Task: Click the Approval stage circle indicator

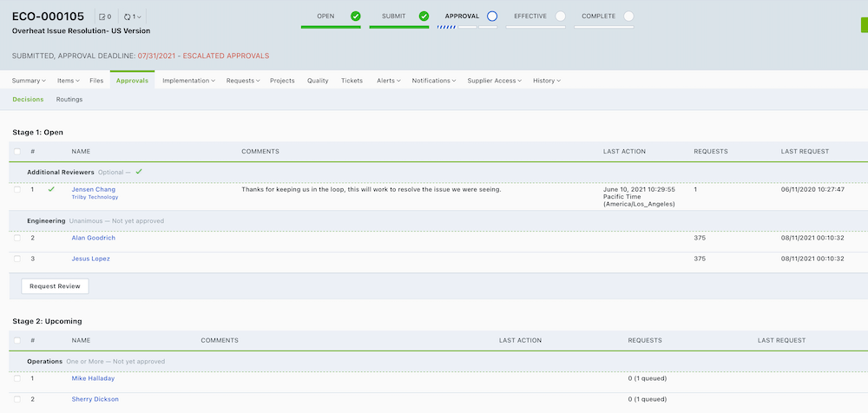Action: tap(492, 16)
